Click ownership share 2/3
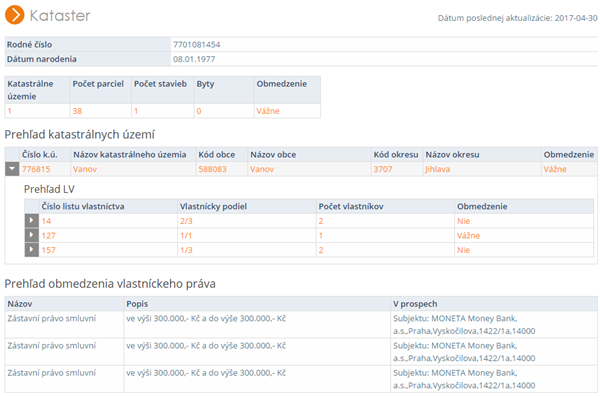Viewport: 600px width, 396px height. coord(186,221)
